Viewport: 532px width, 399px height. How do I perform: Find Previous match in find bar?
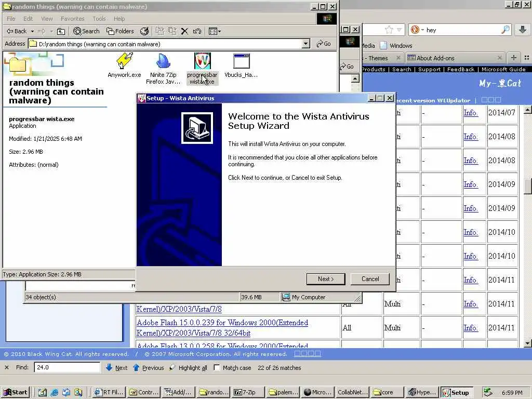pos(149,368)
